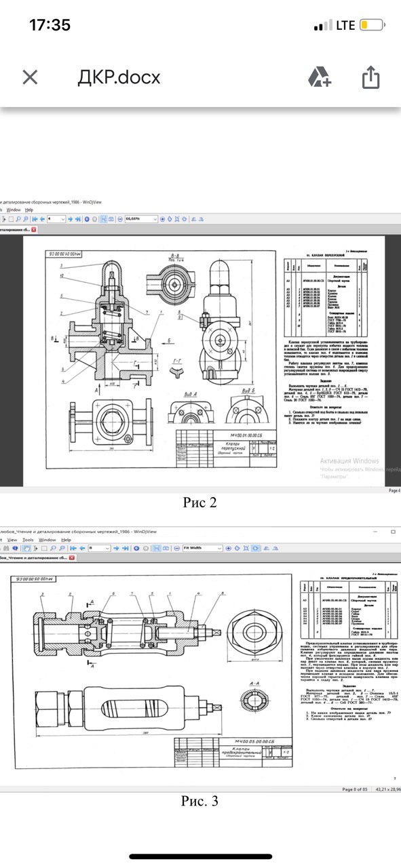Click the next page arrow in Рис. 3 toolbar
The width and height of the screenshot is (401, 868).
point(115,547)
